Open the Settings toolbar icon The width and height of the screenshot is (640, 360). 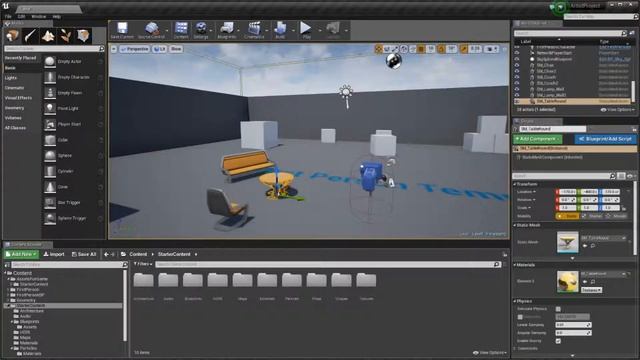coord(201,28)
